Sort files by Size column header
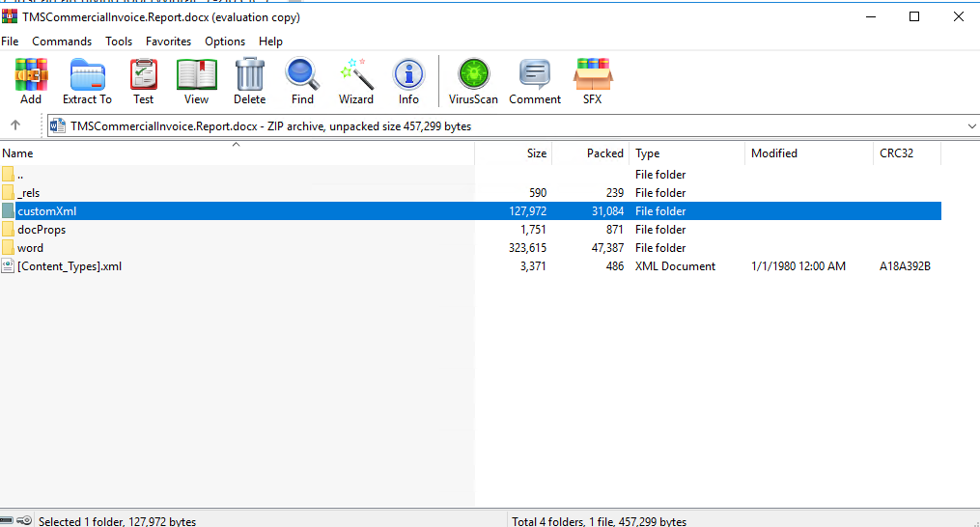Viewport: 980px width, 527px height. (x=536, y=153)
